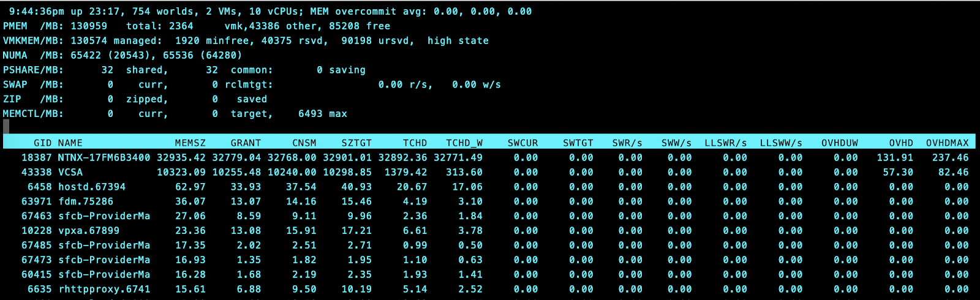
Task: Click the LLSWW/s column header
Action: tap(781, 143)
